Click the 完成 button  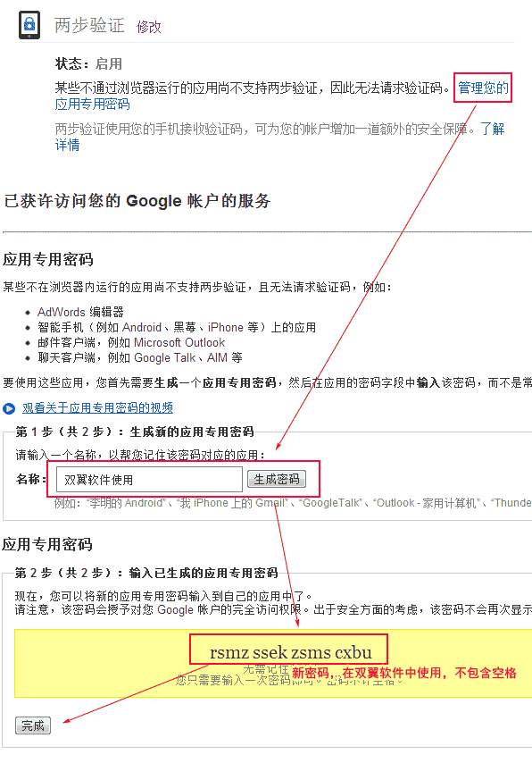(x=33, y=725)
